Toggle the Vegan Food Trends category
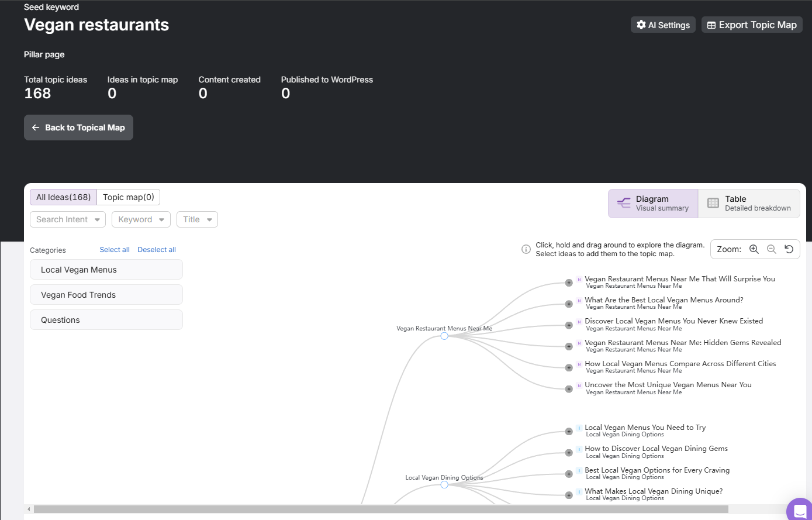 [106, 295]
